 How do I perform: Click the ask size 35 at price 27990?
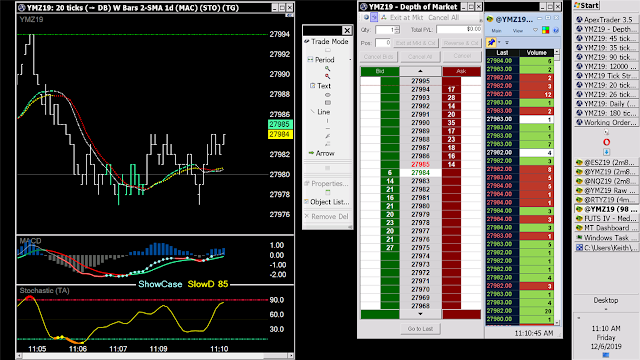tap(451, 123)
